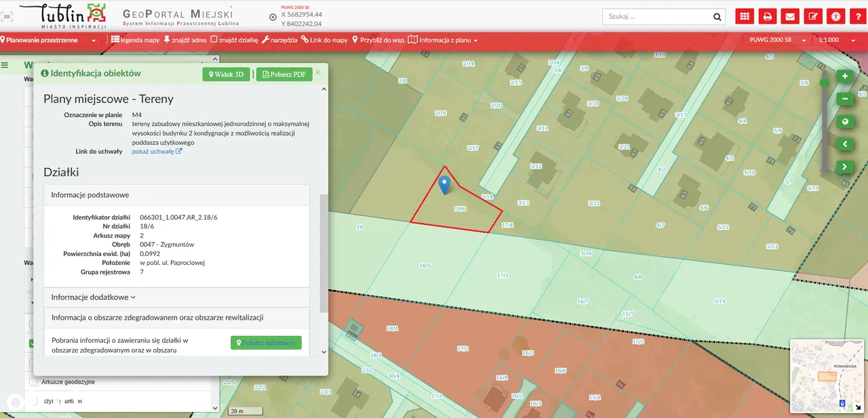This screenshot has width=868, height=418.
Task: Click the envelope contact icon
Action: 789,17
